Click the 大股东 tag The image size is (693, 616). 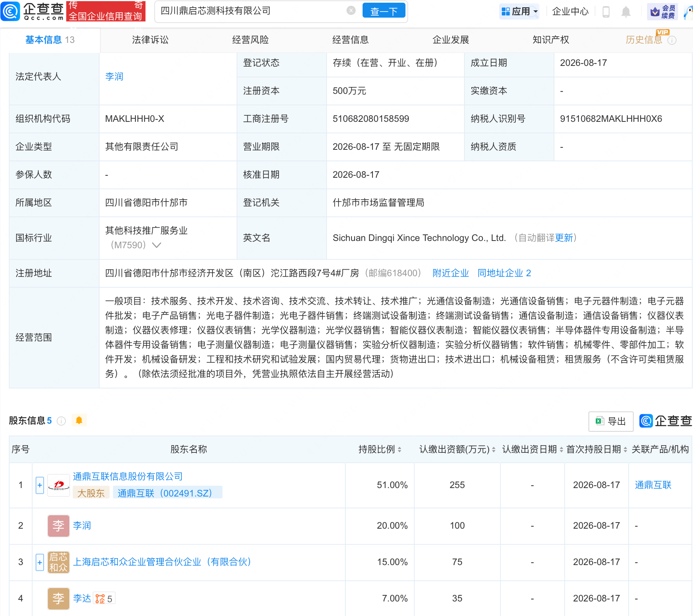tap(91, 493)
